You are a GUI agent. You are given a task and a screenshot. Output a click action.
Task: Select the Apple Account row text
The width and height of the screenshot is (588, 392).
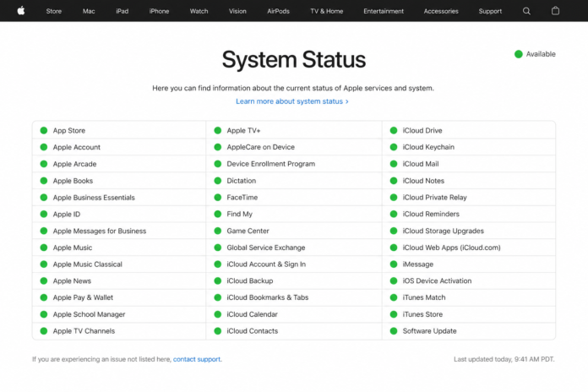click(77, 147)
